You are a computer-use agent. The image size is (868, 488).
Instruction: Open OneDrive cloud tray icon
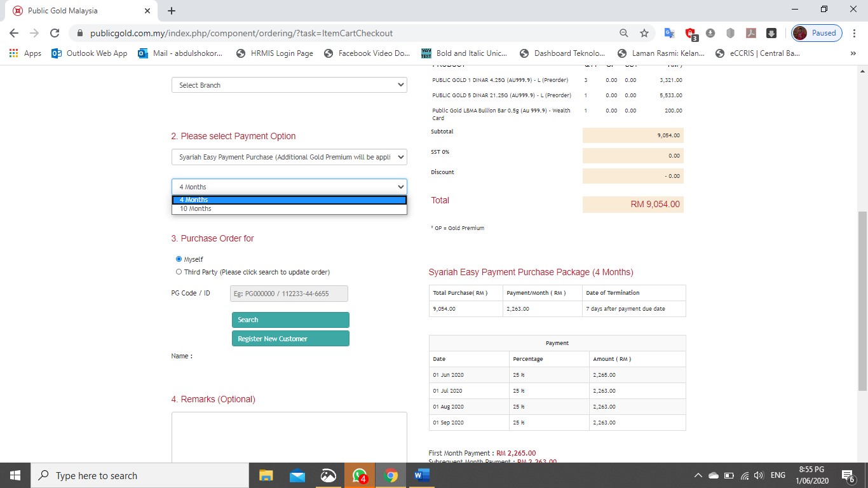pyautogui.click(x=713, y=475)
